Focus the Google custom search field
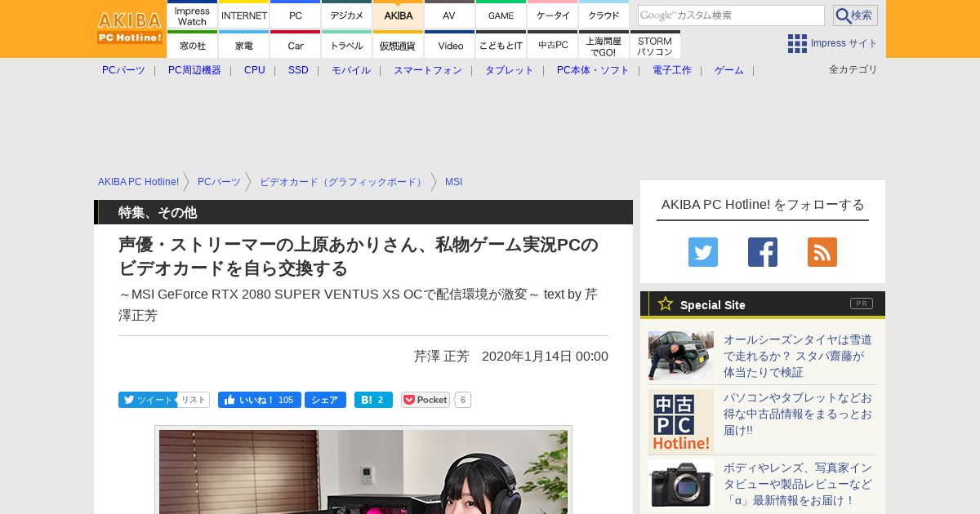This screenshot has width=980, height=514. click(x=731, y=16)
